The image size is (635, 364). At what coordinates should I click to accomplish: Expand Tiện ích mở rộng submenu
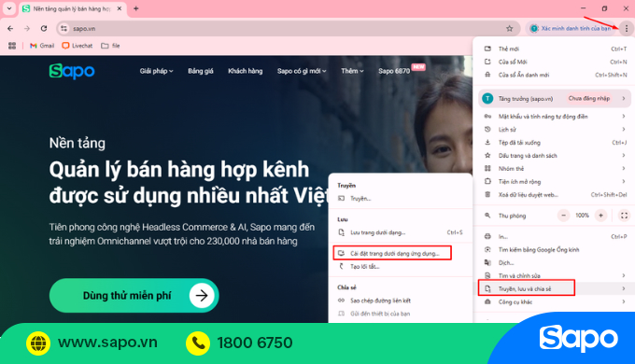coord(554,181)
